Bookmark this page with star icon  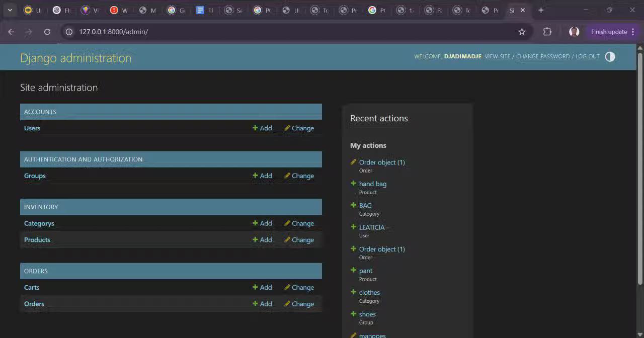[x=522, y=32]
